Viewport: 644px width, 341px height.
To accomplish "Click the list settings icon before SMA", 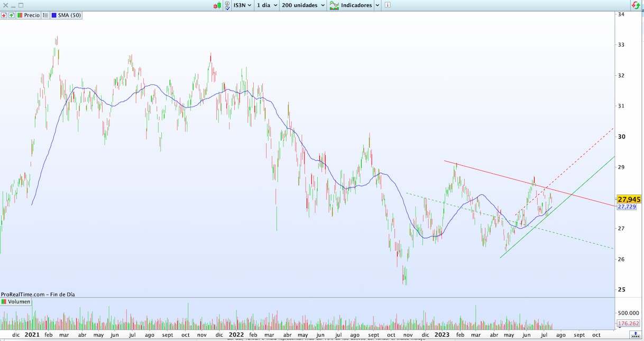I will tap(45, 15).
